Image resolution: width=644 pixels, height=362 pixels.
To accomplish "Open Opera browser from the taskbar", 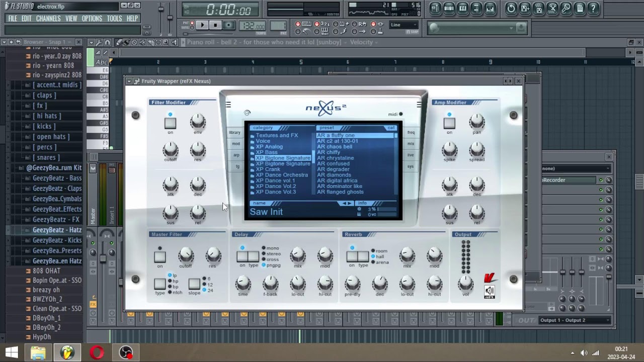I will tap(97, 352).
